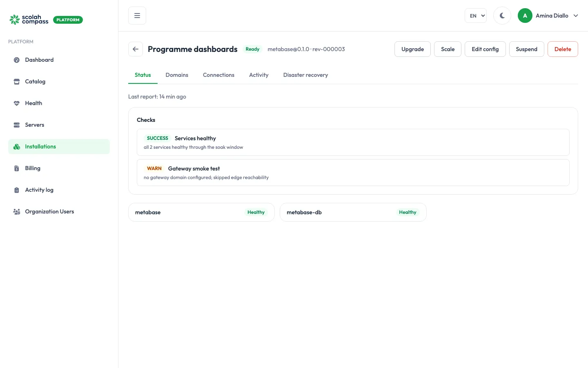Click the 'Last report: 14 min ago' text
This screenshot has height=368, width=588.
click(x=157, y=97)
